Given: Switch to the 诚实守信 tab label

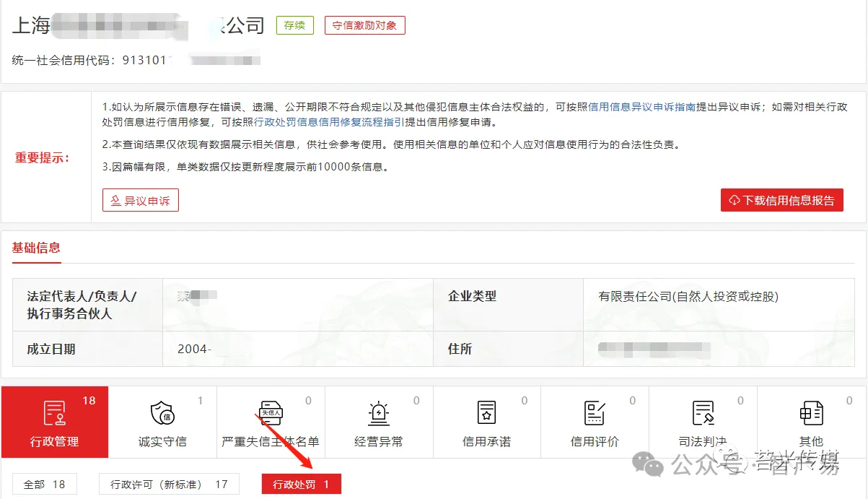Looking at the screenshot, I should [x=162, y=441].
